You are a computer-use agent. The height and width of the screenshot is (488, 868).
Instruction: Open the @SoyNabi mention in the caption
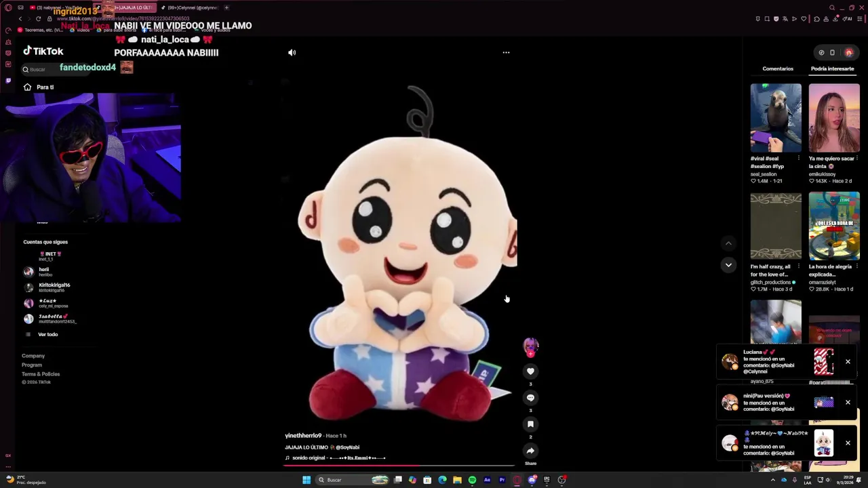coord(347,447)
